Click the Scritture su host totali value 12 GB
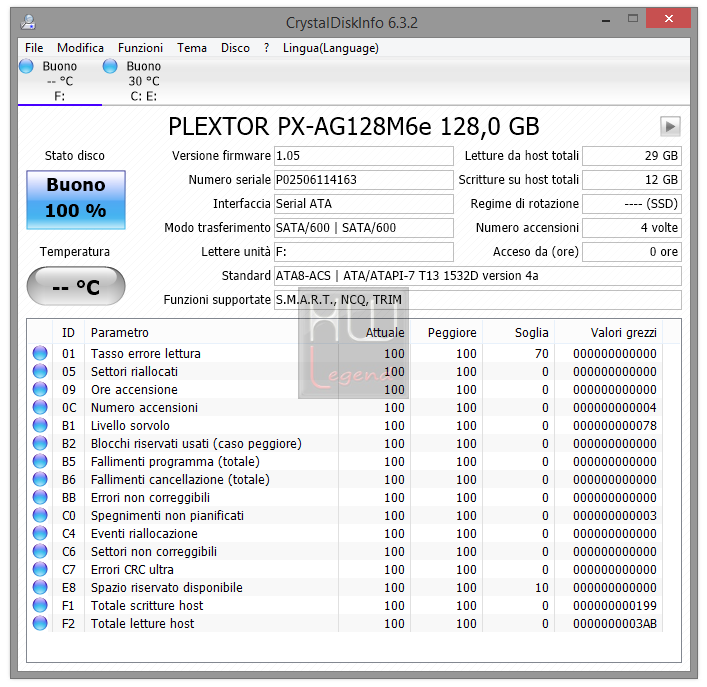Screen dimensions: 707x687 [x=632, y=180]
